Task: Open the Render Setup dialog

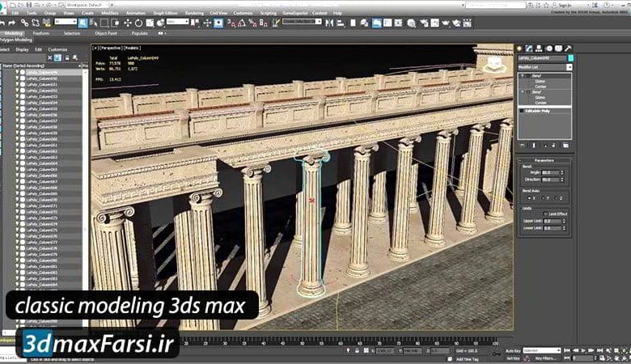Action: (424, 23)
